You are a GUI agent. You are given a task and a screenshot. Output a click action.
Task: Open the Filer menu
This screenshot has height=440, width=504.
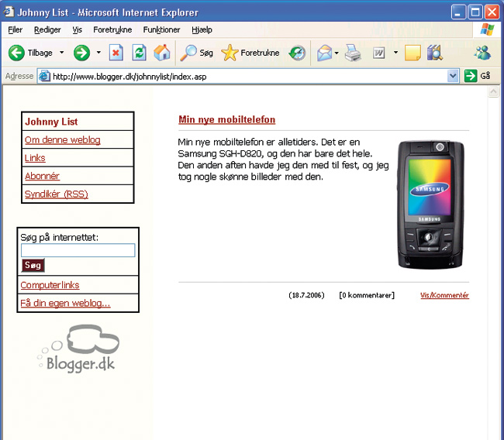pyautogui.click(x=15, y=30)
